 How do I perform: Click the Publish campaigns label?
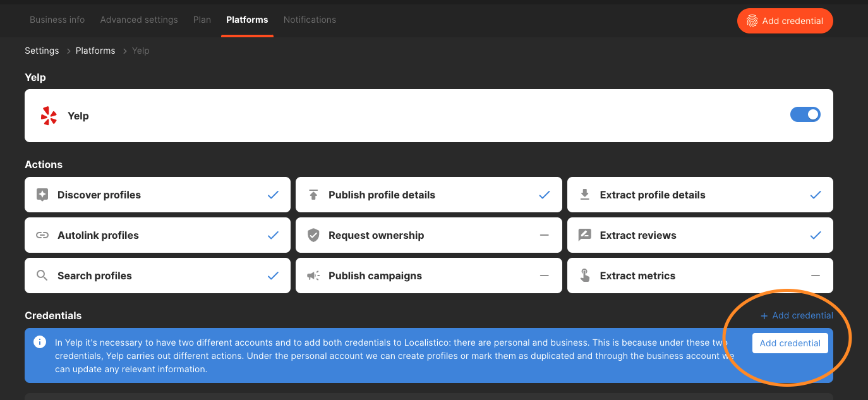pos(375,276)
